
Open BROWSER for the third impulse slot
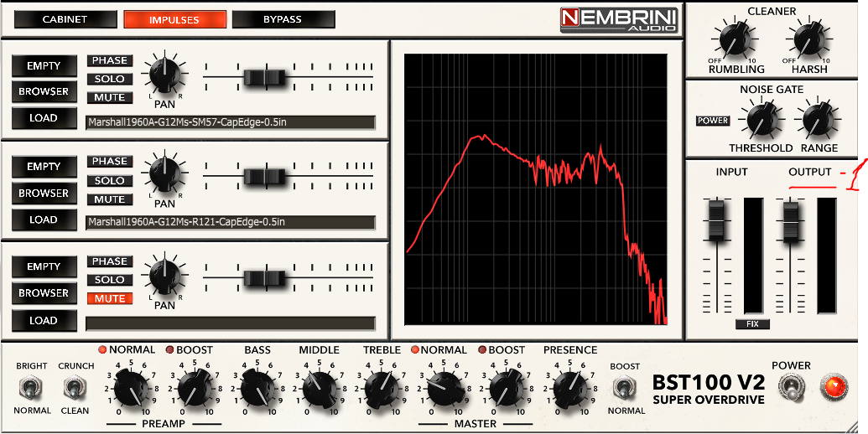[x=44, y=293]
